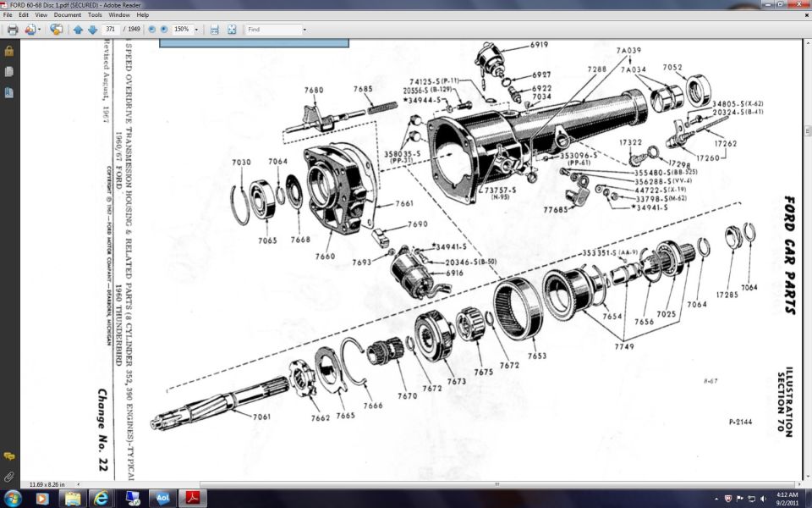Click part label 77685 in diagram

point(555,210)
